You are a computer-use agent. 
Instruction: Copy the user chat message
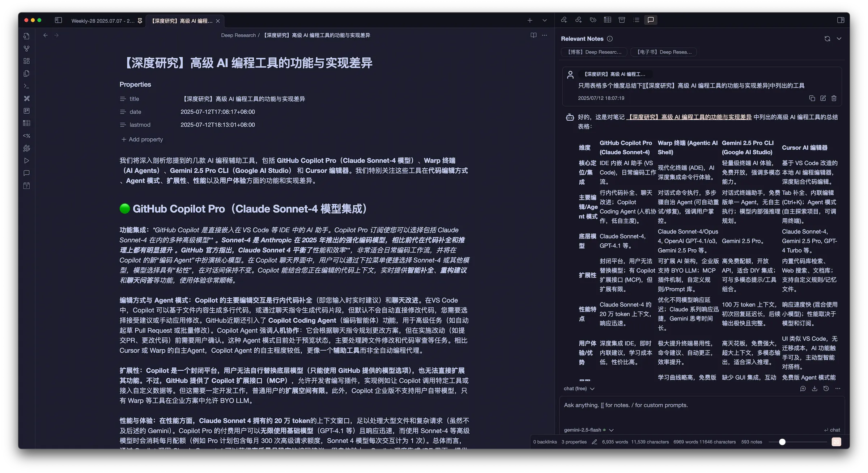[812, 98]
